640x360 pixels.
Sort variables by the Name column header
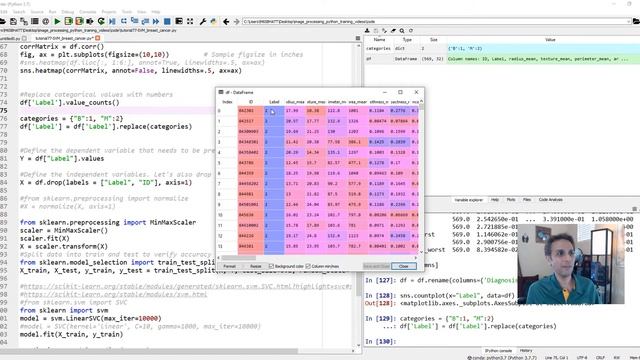[379, 40]
